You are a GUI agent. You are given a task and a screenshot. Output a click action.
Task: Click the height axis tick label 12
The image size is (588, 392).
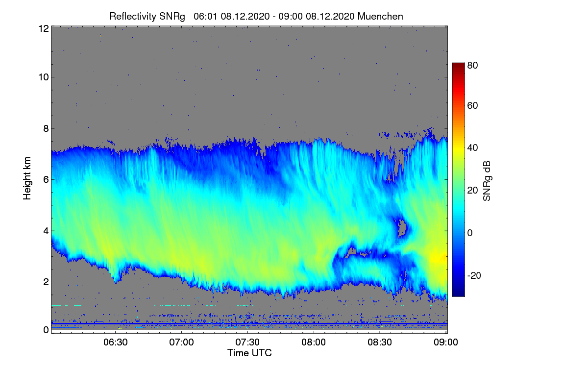[x=43, y=28]
